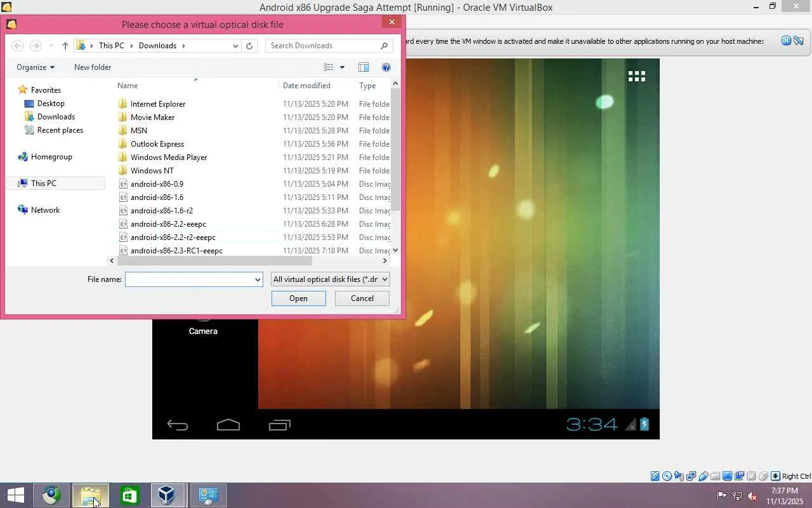Change the view layout using the view icon
Screen dimensions: 812x508
tap(329, 67)
